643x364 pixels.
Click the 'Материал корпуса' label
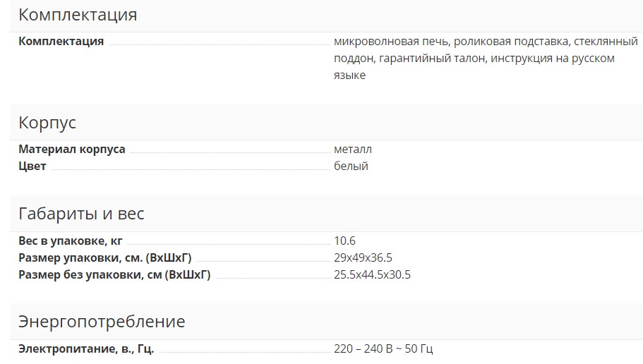72,150
